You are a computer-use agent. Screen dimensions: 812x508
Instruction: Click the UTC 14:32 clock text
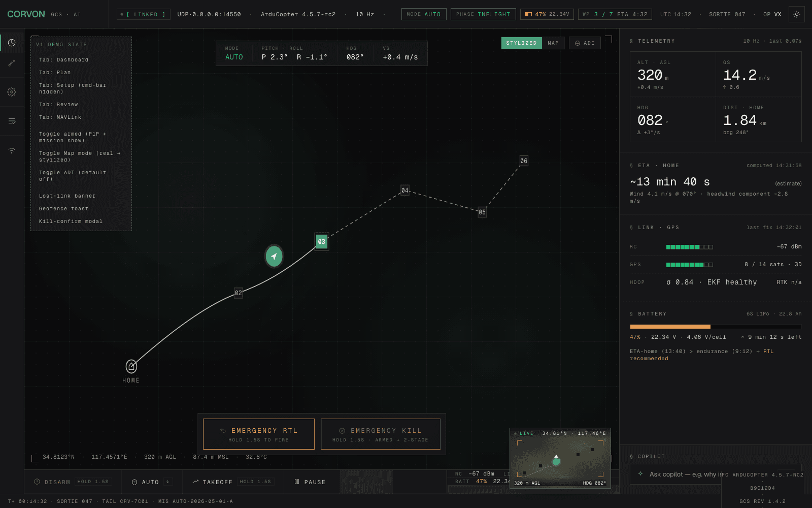(675, 14)
